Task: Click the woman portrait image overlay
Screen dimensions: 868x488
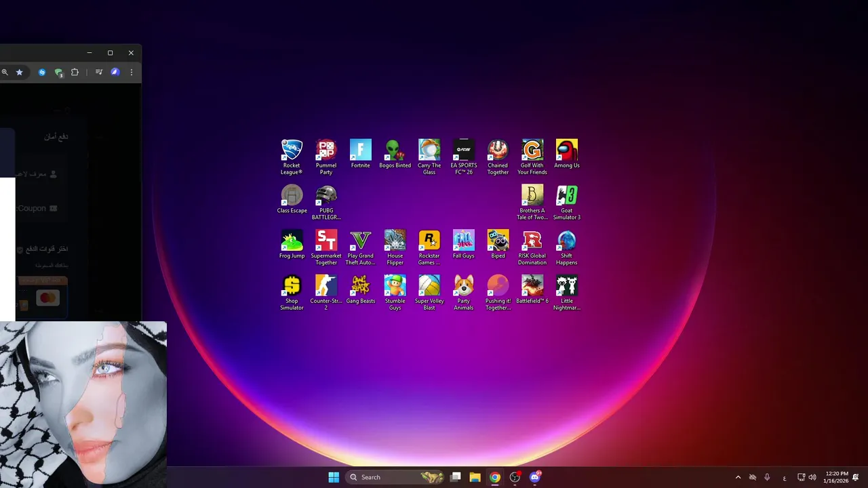Action: click(83, 405)
